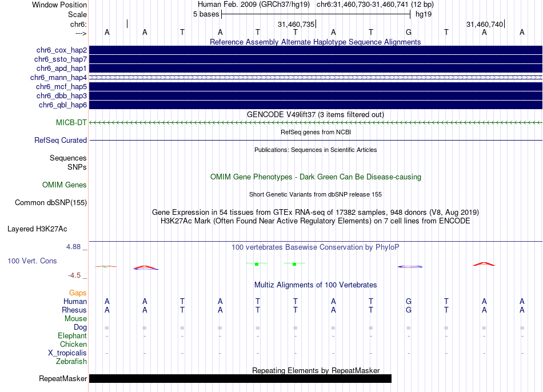The height and width of the screenshot is (392, 543).
Task: Click the H3K27Ac Mark ENCODE title
Action: pos(316,221)
